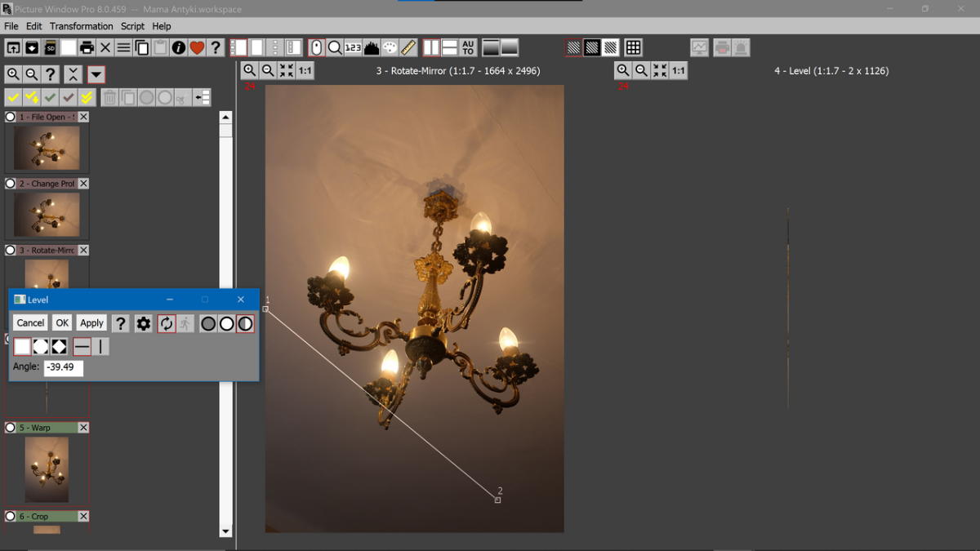Open the Script menu
This screenshot has height=551, width=980.
[132, 26]
